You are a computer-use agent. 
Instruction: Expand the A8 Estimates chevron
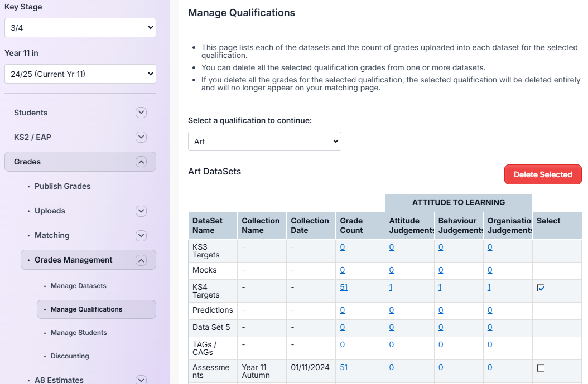[141, 380]
